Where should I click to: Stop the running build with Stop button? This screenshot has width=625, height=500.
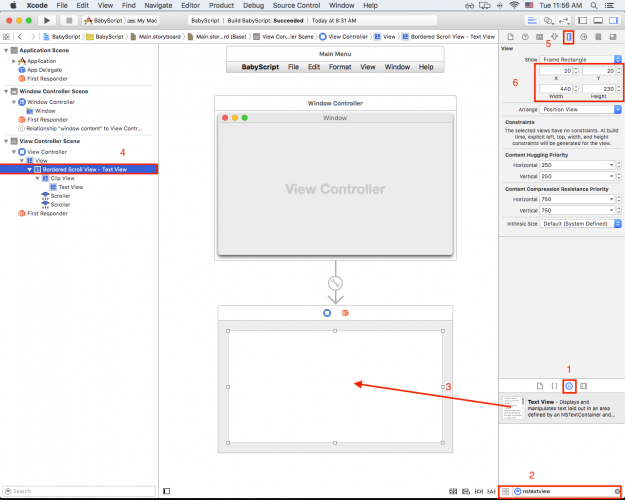(69, 20)
